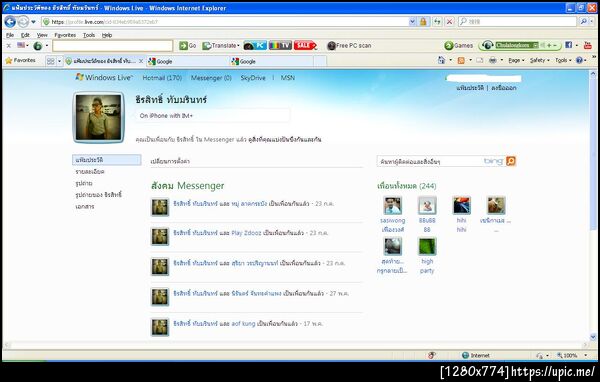Image resolution: width=600 pixels, height=382 pixels.
Task: Click the Bing search field
Action: [x=430, y=162]
